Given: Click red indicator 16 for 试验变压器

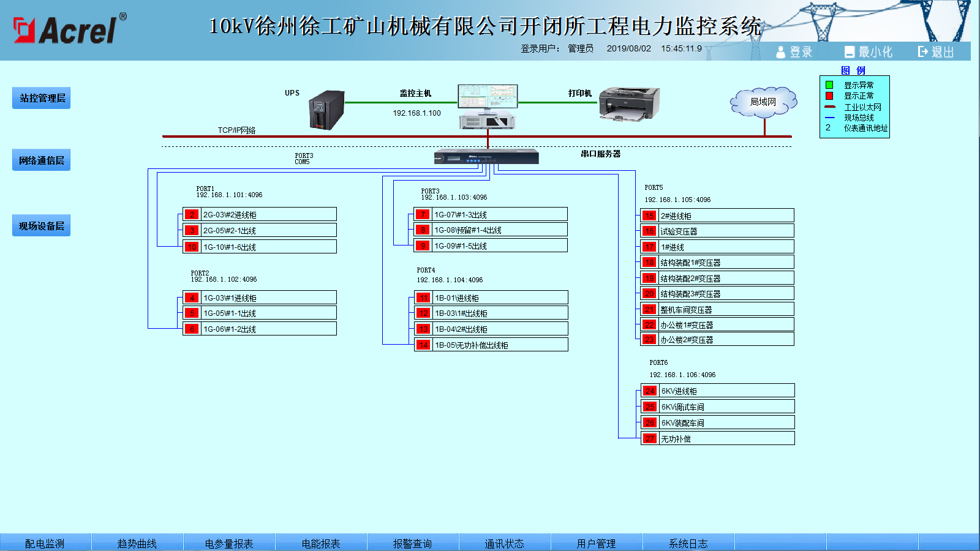Looking at the screenshot, I should click(649, 231).
